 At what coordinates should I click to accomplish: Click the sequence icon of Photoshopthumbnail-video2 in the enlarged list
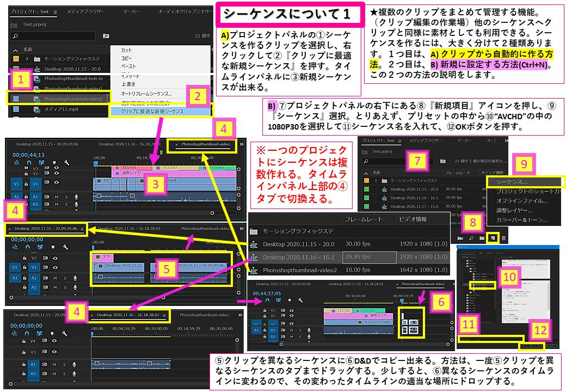click(x=254, y=271)
